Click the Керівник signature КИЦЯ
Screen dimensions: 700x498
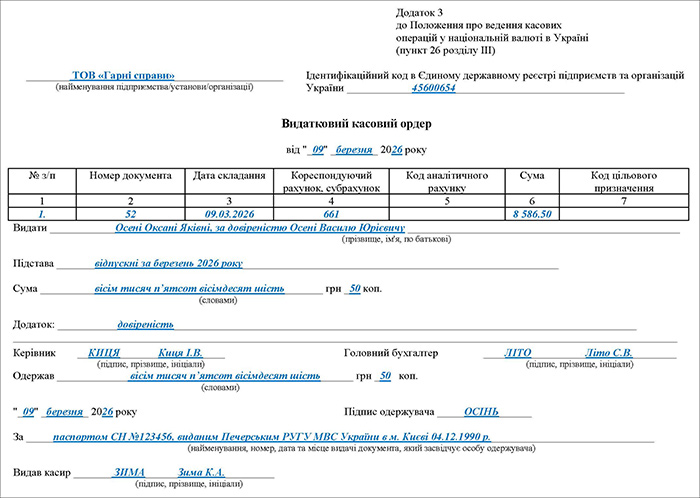coord(104,352)
